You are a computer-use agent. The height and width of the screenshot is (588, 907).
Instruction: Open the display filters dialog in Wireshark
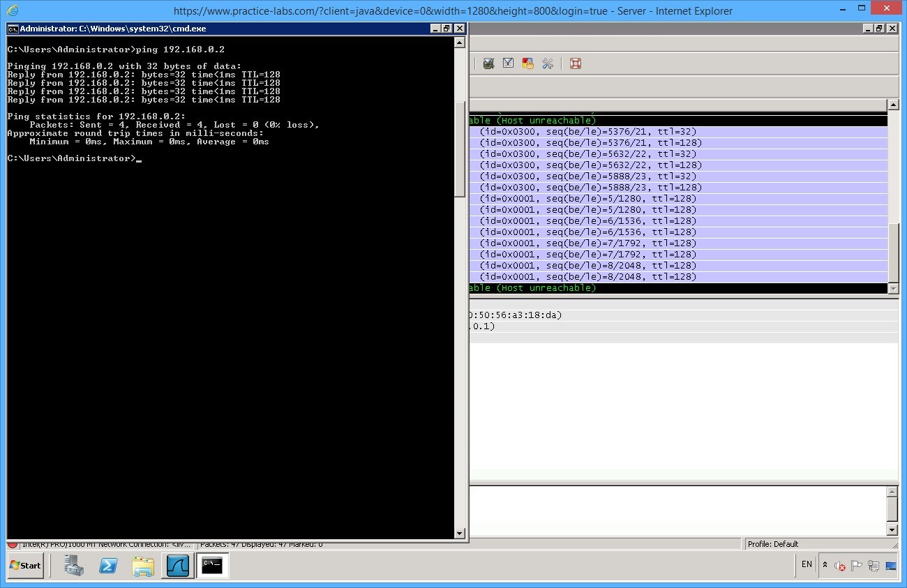tap(508, 63)
